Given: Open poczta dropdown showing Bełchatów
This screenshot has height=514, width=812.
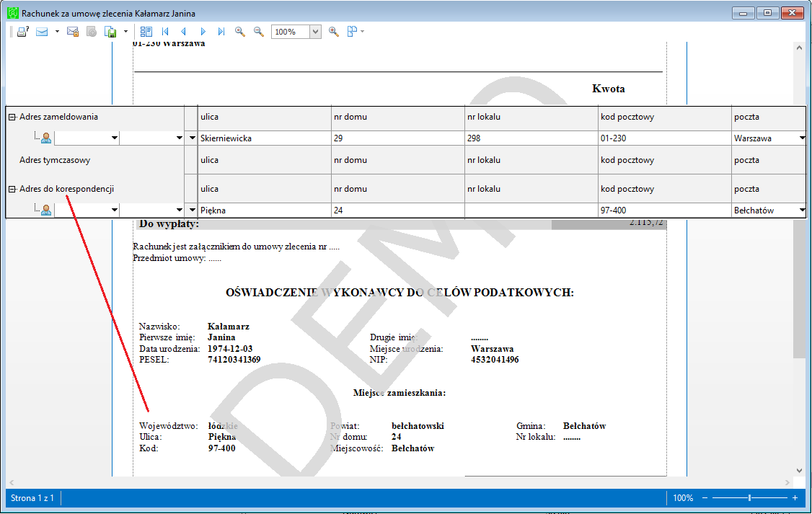Looking at the screenshot, I should tap(802, 211).
